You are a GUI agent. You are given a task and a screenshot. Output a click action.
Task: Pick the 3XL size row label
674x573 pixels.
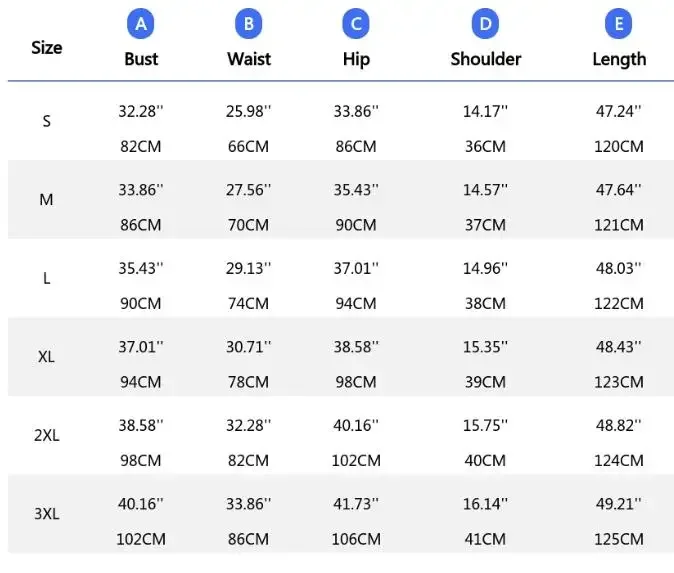tap(46, 514)
